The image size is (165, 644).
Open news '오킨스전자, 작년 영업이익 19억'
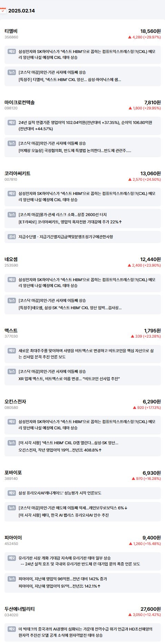[60, 450]
